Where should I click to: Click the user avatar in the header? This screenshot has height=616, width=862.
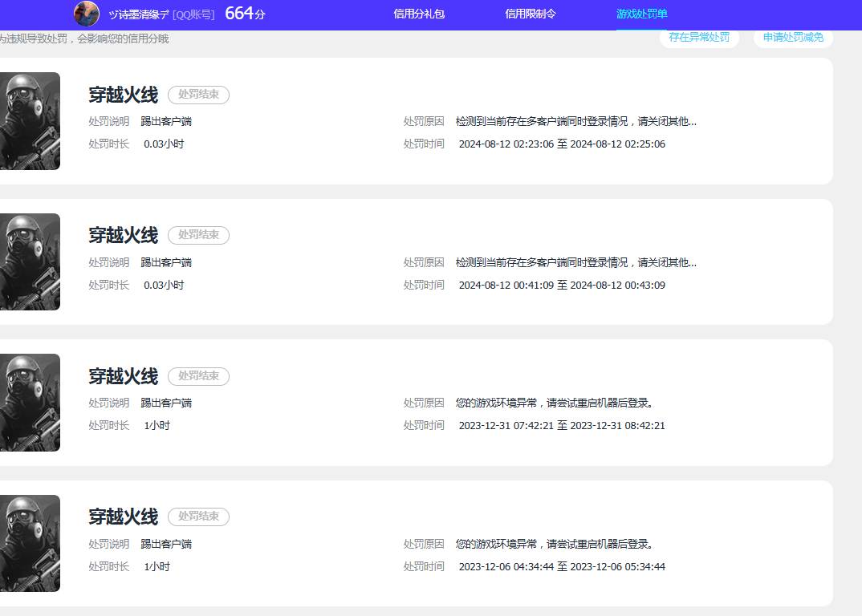click(x=87, y=14)
